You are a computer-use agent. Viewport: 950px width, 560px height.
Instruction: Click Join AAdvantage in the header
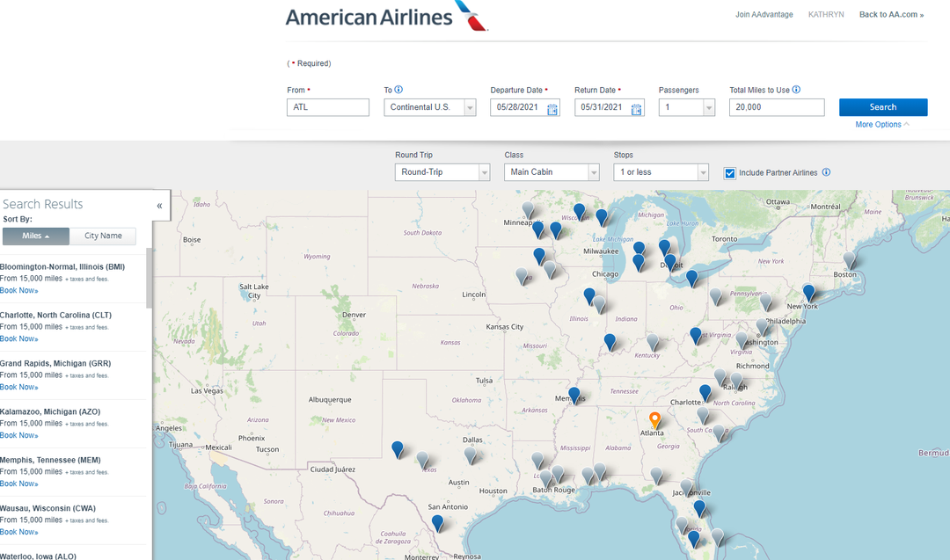tap(764, 14)
